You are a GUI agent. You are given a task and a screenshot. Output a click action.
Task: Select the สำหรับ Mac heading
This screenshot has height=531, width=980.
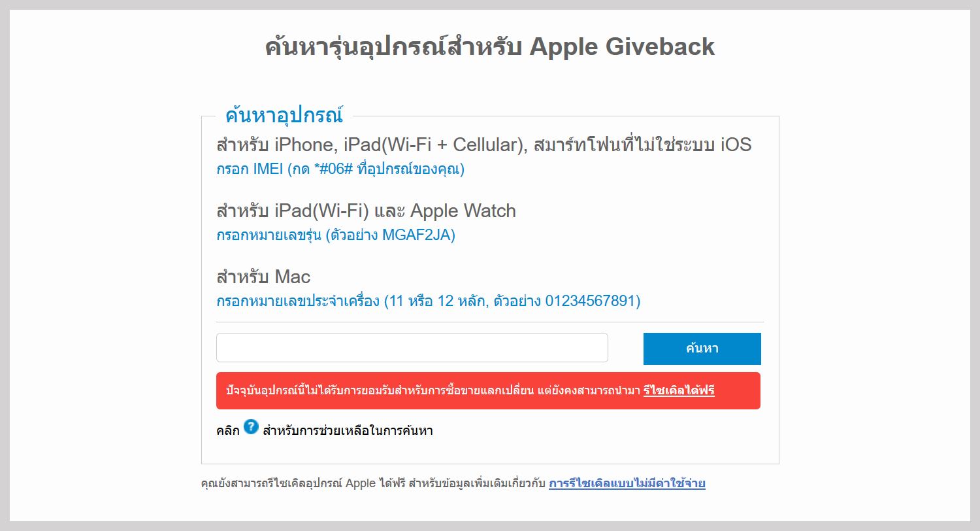click(x=263, y=277)
